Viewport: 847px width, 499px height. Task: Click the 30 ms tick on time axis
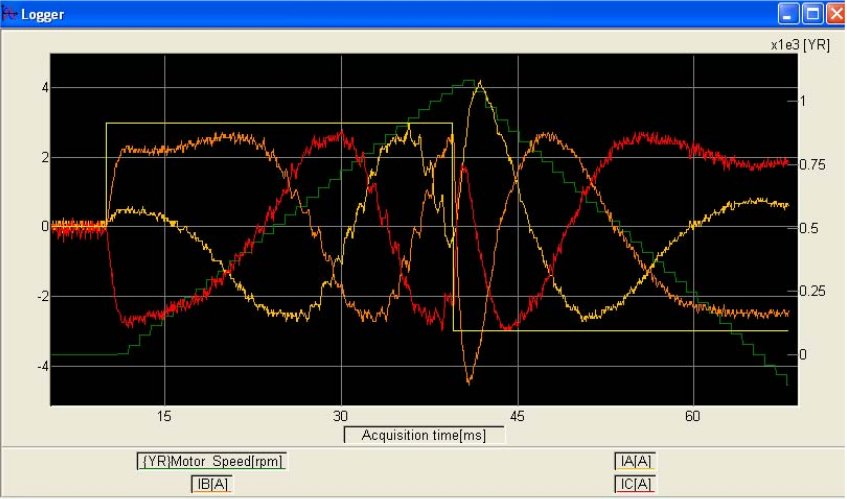pyautogui.click(x=341, y=415)
